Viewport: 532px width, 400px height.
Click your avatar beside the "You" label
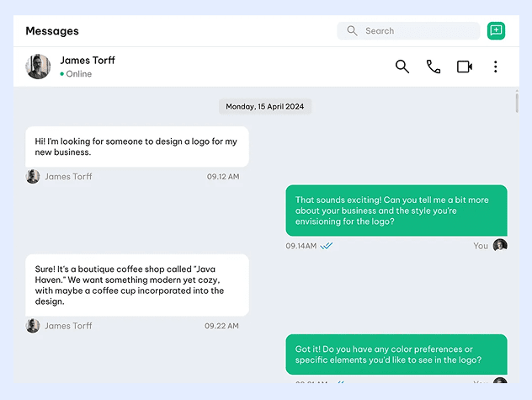pos(500,246)
